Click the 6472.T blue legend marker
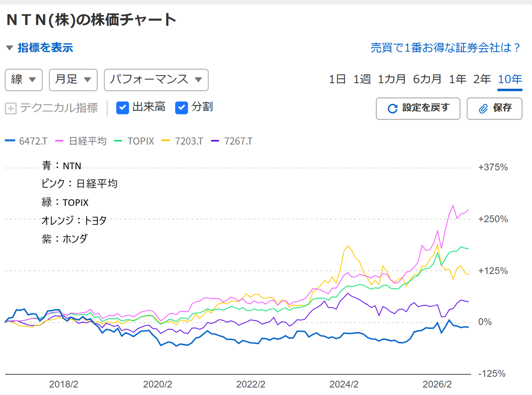532x395 pixels. [x=10, y=141]
